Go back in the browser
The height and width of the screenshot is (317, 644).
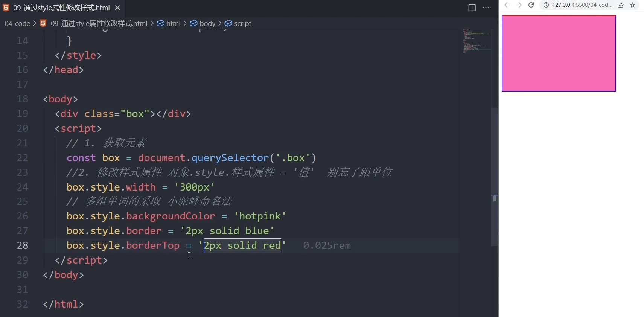coord(507,5)
